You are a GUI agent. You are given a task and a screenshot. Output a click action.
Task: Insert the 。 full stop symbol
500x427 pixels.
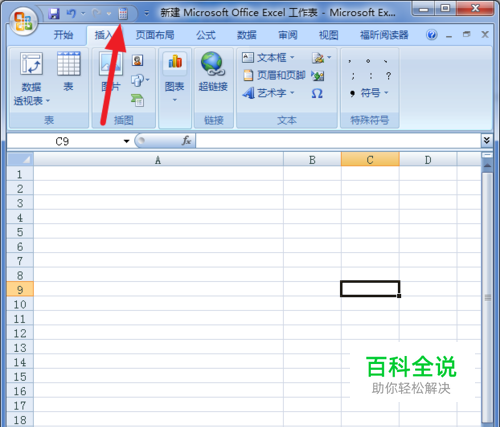coord(368,61)
